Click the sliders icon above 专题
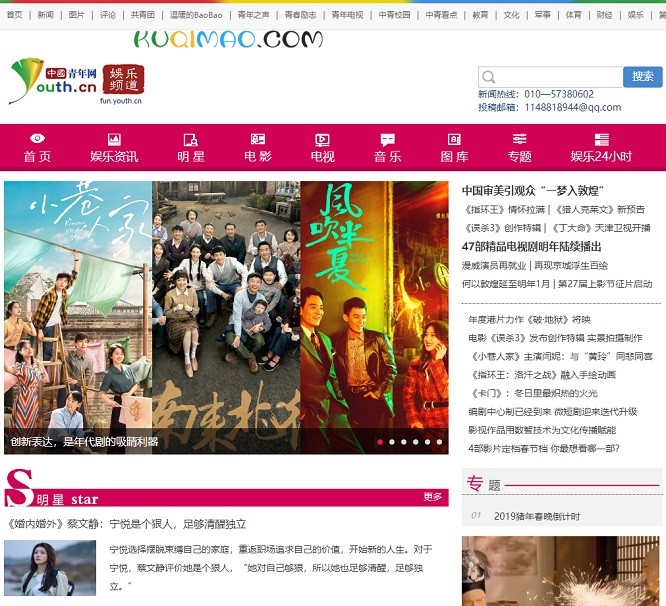666x606 pixels. point(519,139)
